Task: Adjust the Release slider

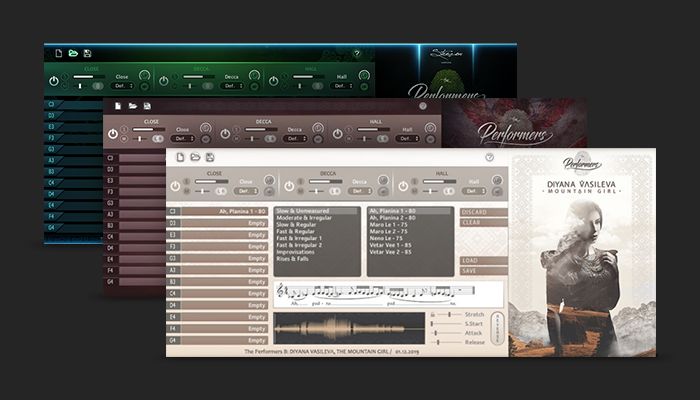Action: 447,342
